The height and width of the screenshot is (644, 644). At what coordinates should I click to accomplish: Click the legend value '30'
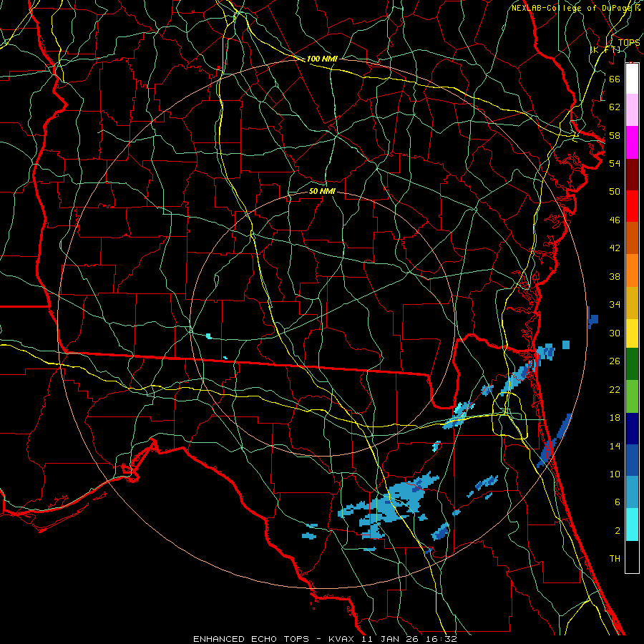[x=615, y=333]
